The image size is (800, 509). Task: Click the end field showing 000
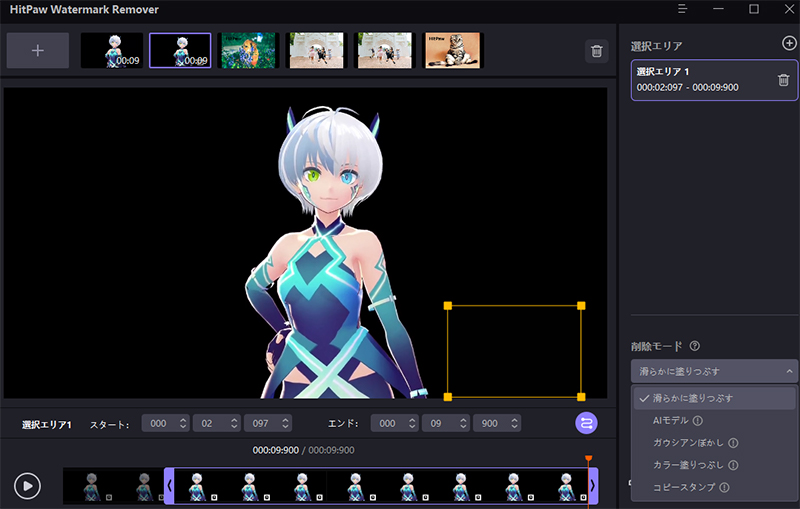pos(394,423)
